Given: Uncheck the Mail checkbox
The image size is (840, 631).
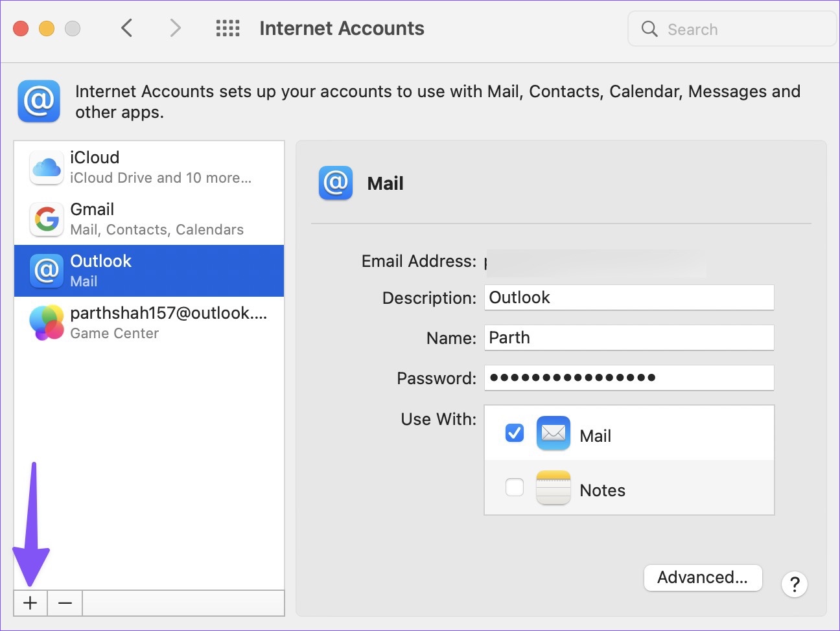Looking at the screenshot, I should (x=515, y=433).
